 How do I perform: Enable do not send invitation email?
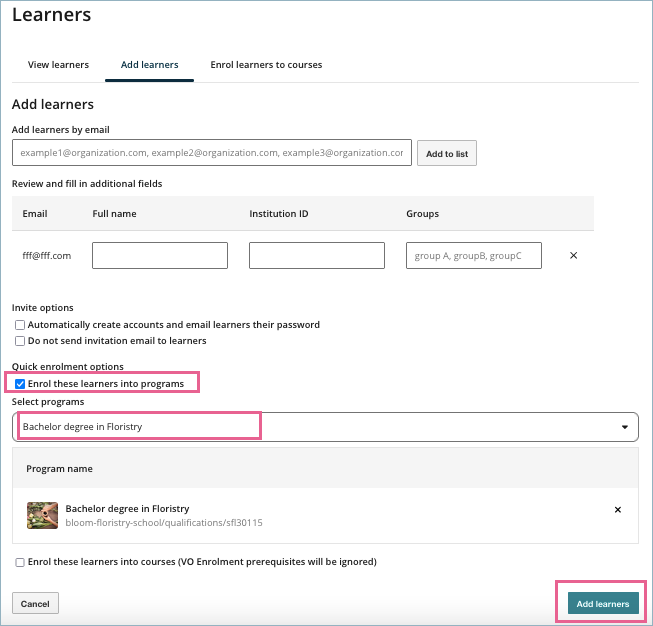pyautogui.click(x=20, y=341)
